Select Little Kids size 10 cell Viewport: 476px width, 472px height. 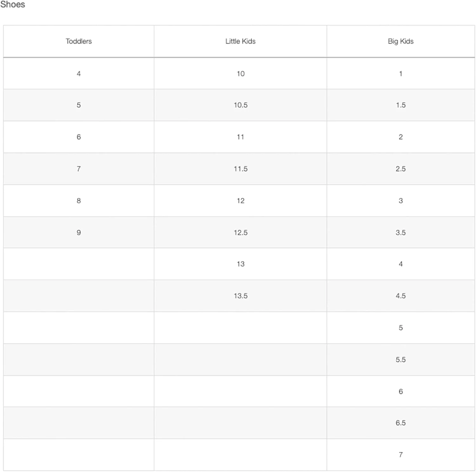point(241,74)
